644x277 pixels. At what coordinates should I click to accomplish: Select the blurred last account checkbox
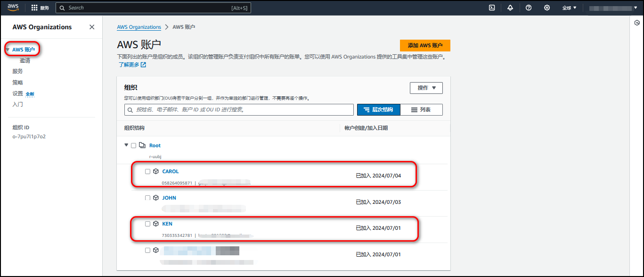coord(147,250)
